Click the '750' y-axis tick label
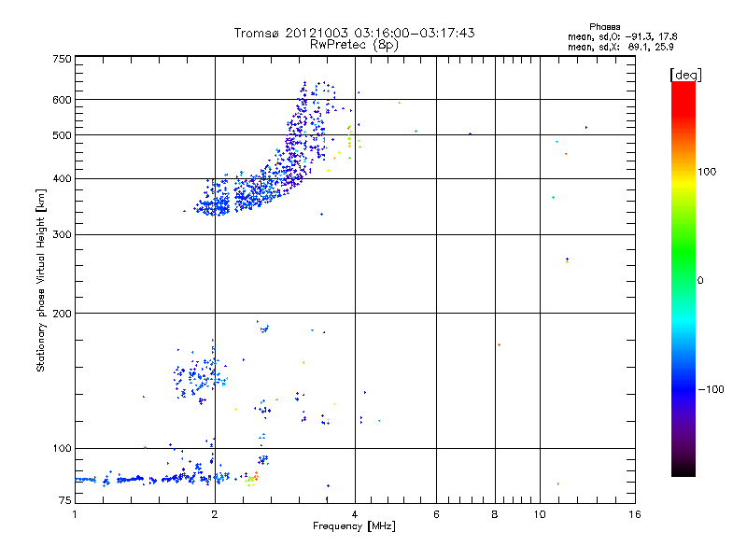 coord(62,59)
